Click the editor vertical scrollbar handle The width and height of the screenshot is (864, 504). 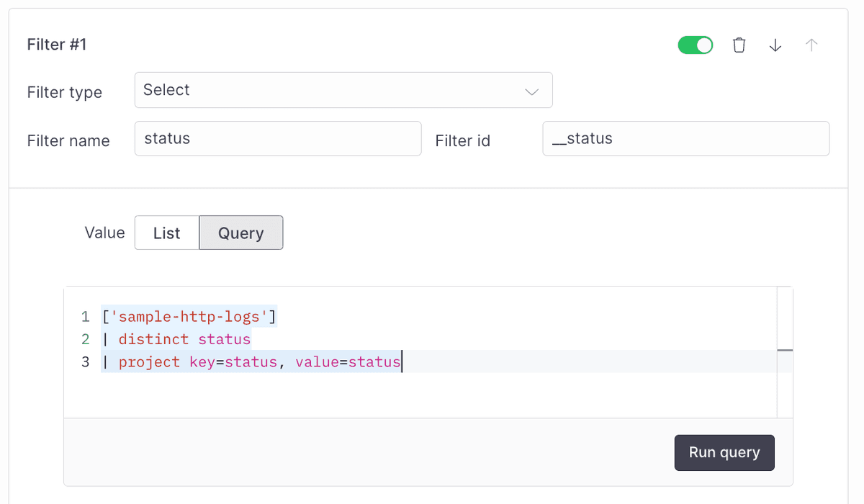[784, 351]
